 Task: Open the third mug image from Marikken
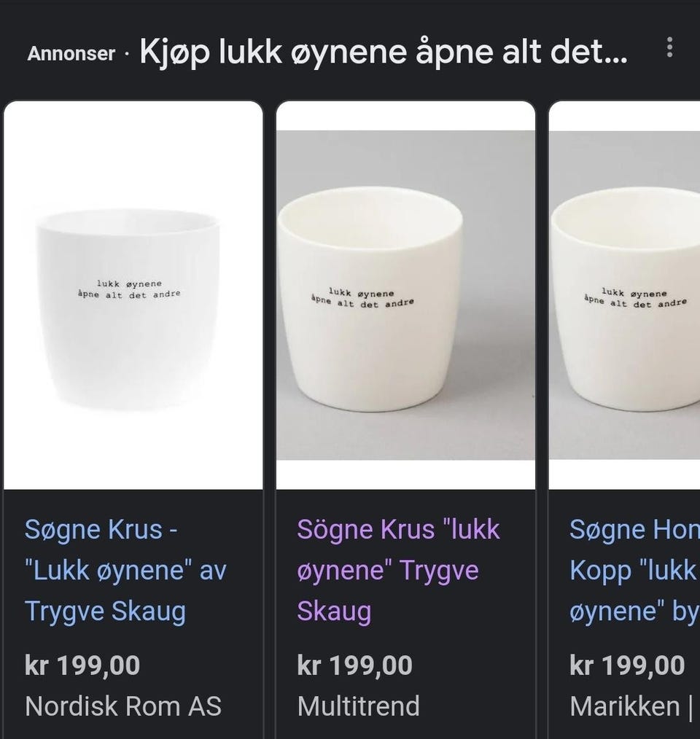click(624, 295)
